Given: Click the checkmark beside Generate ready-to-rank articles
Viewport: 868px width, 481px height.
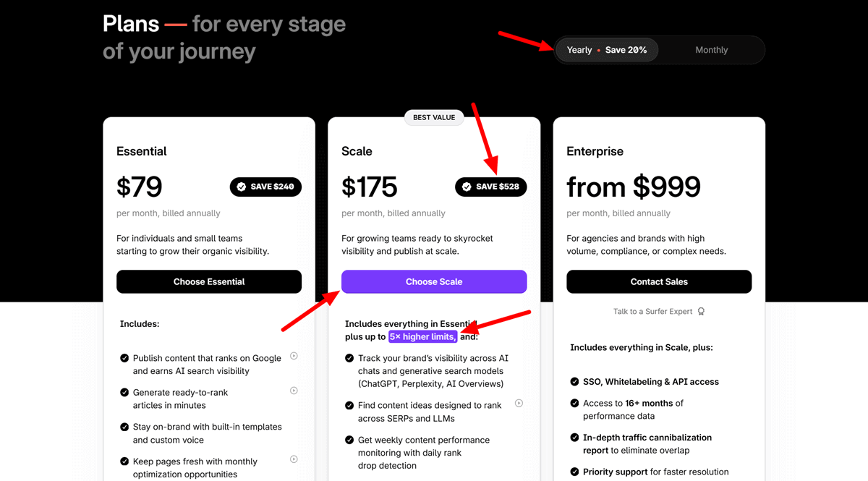Looking at the screenshot, I should coord(123,392).
